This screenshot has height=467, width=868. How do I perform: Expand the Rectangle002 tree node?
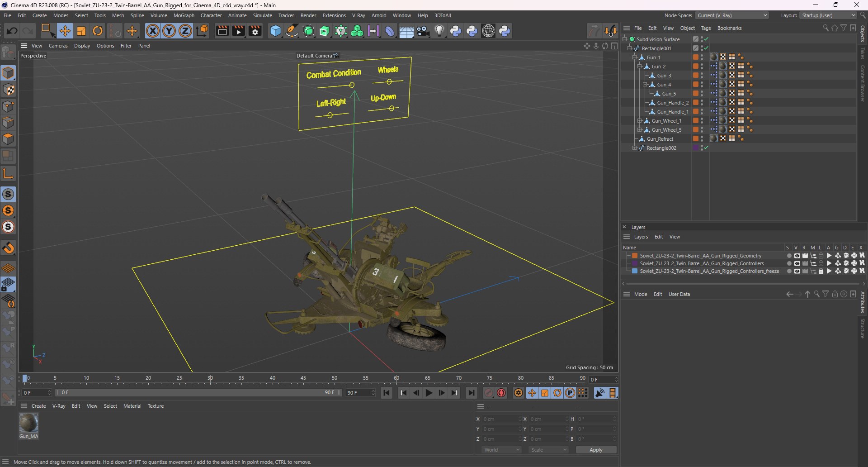635,148
